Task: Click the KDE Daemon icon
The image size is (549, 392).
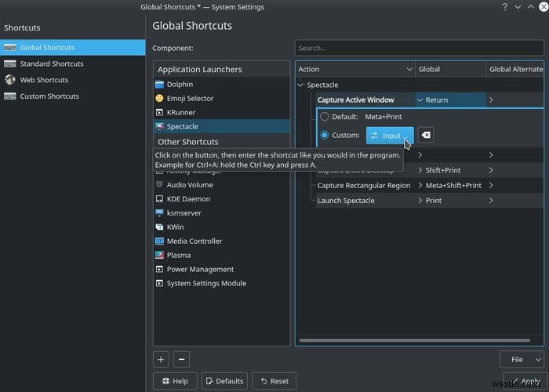Action: [x=159, y=199]
